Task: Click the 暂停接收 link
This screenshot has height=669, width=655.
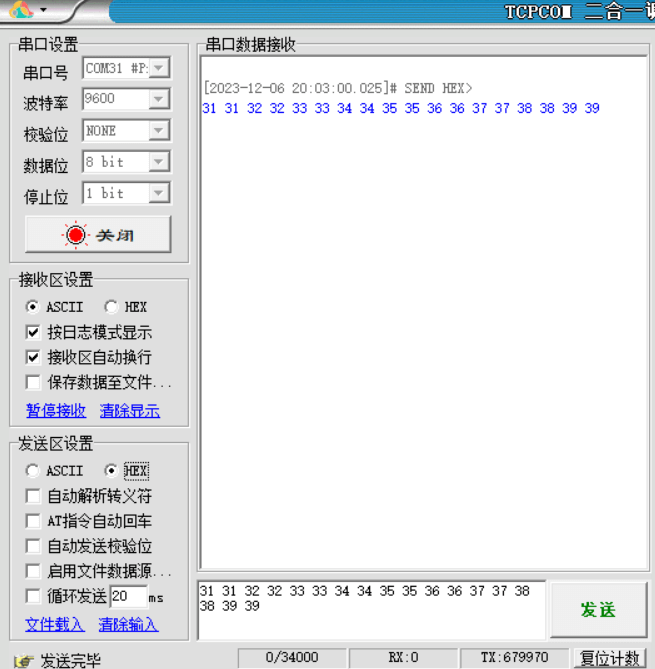Action: (x=56, y=410)
